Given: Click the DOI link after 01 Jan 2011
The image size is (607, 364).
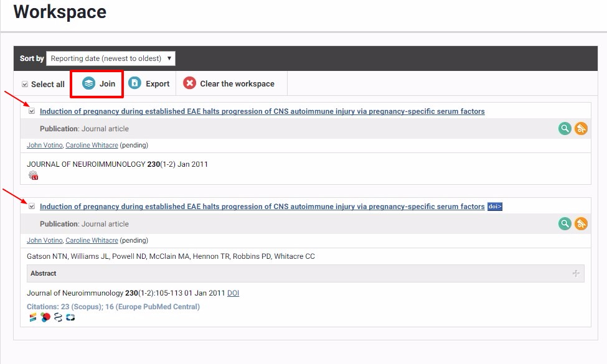Looking at the screenshot, I should tap(233, 293).
